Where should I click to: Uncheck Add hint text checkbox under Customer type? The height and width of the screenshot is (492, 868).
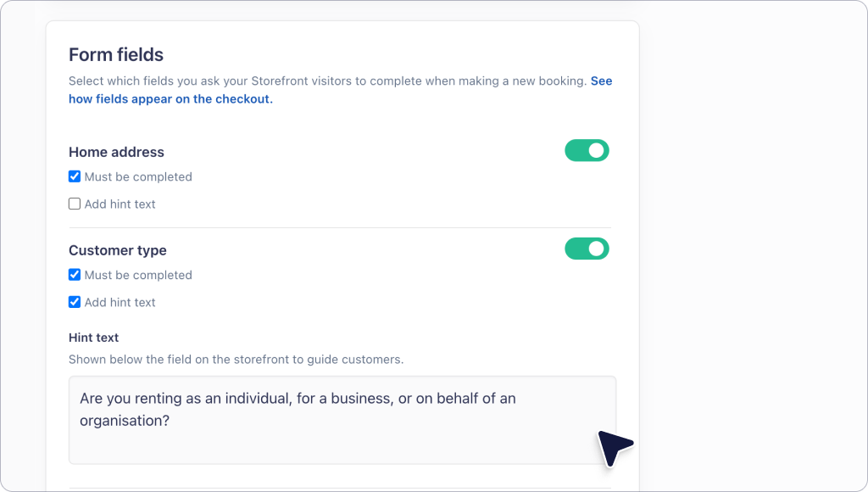pos(75,302)
